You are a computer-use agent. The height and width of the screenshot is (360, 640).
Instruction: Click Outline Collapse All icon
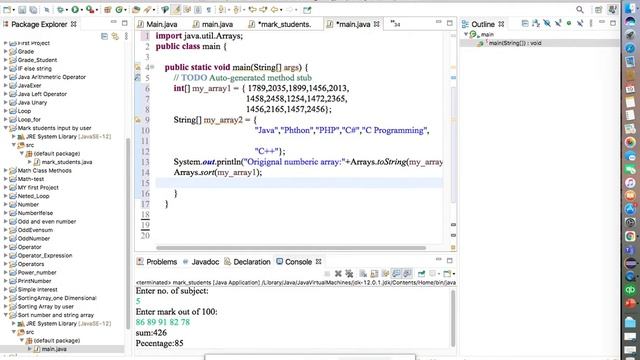525,24
